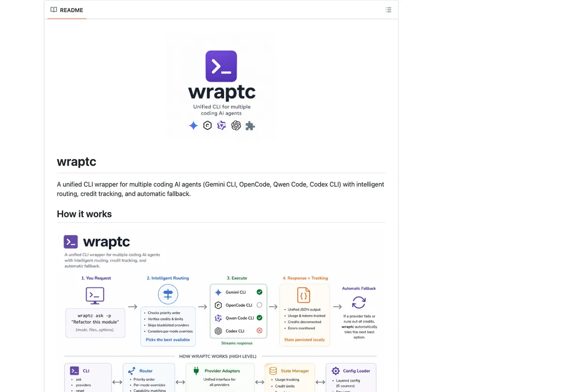Click 'Unified JSON output' bullet
This screenshot has width=565, height=392.
pyautogui.click(x=304, y=310)
